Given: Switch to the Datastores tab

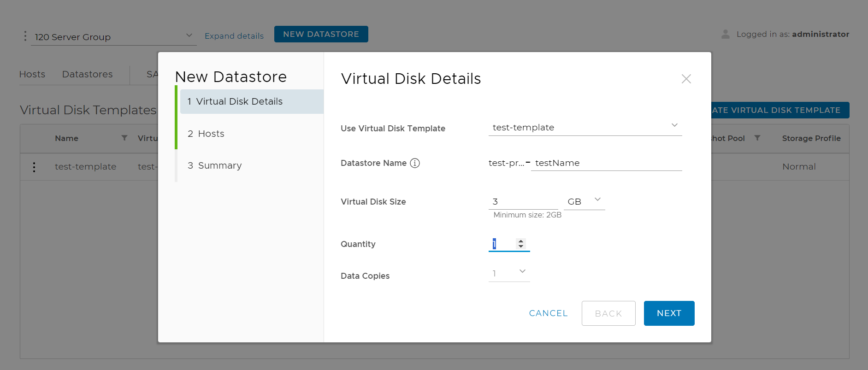Looking at the screenshot, I should click(87, 74).
